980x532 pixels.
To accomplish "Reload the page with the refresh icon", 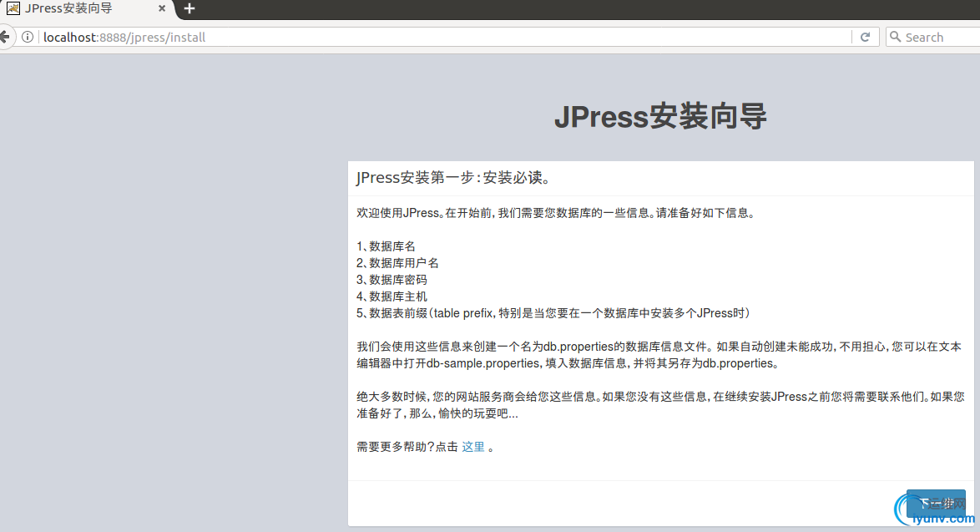I will (x=865, y=37).
